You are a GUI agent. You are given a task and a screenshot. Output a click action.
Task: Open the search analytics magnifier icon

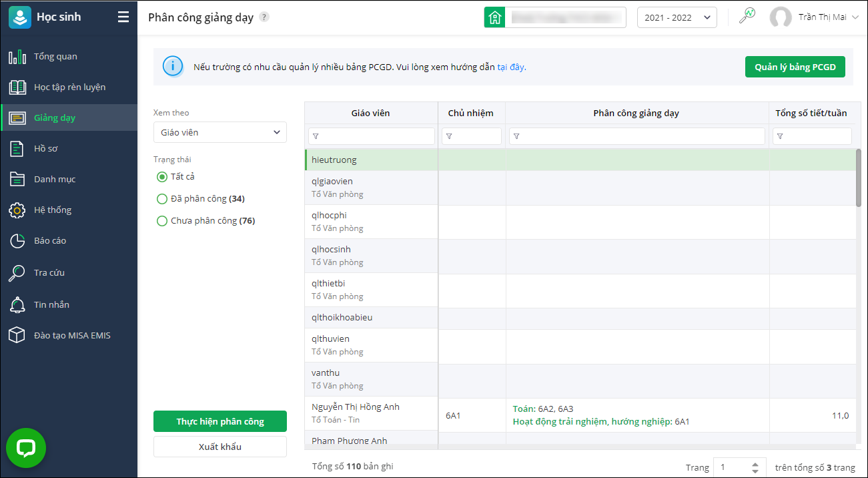point(747,16)
